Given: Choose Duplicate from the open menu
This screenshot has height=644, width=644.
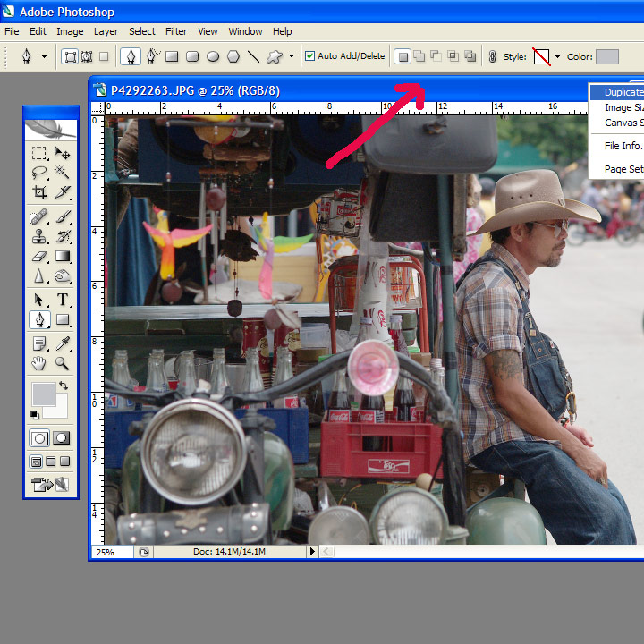Looking at the screenshot, I should (x=622, y=92).
